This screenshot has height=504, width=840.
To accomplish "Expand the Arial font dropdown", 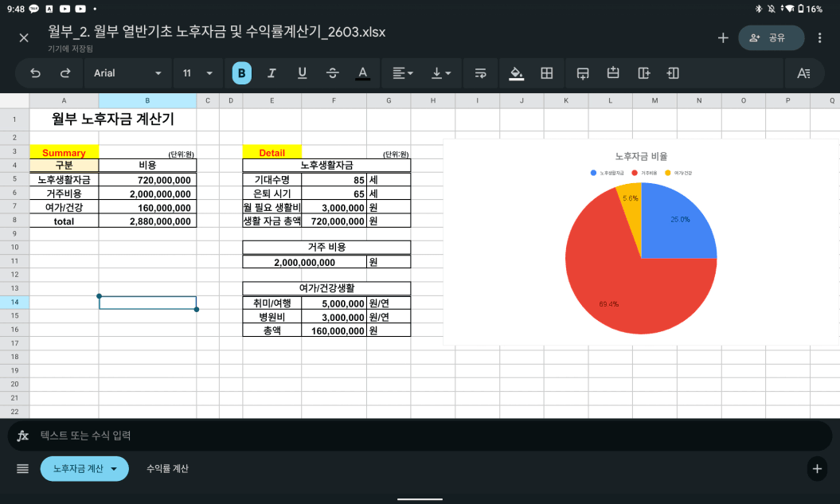I will (127, 73).
